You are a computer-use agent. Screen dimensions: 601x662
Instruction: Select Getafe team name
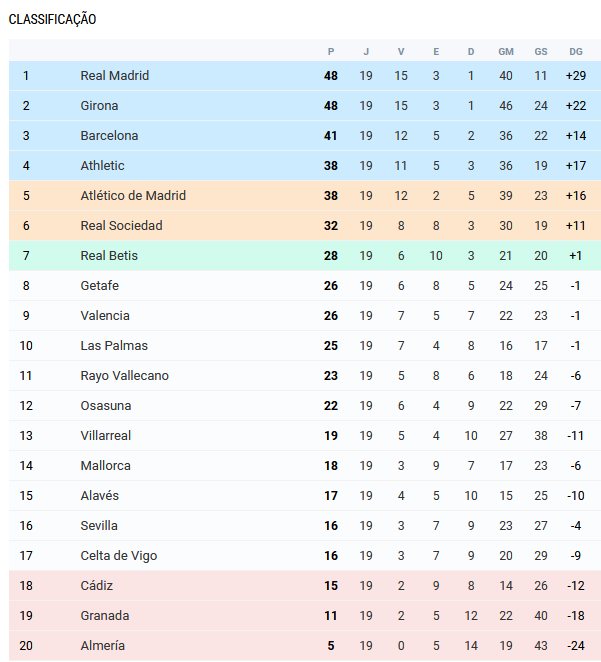click(100, 285)
